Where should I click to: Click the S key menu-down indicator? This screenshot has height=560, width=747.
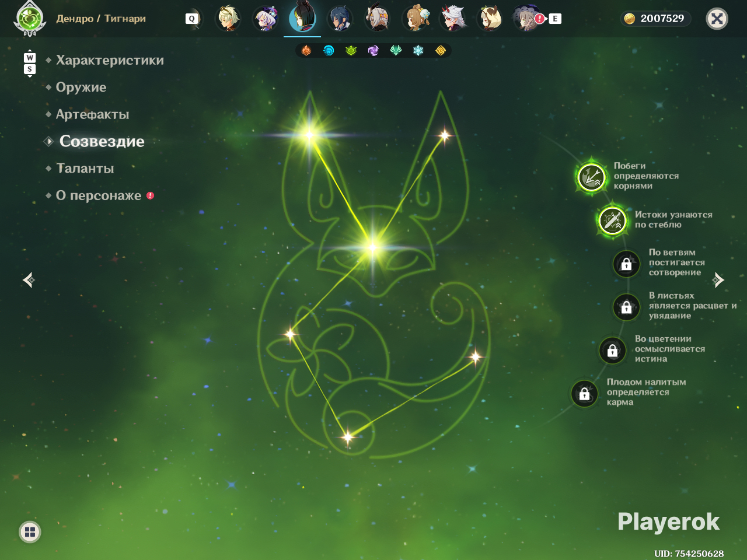30,69
